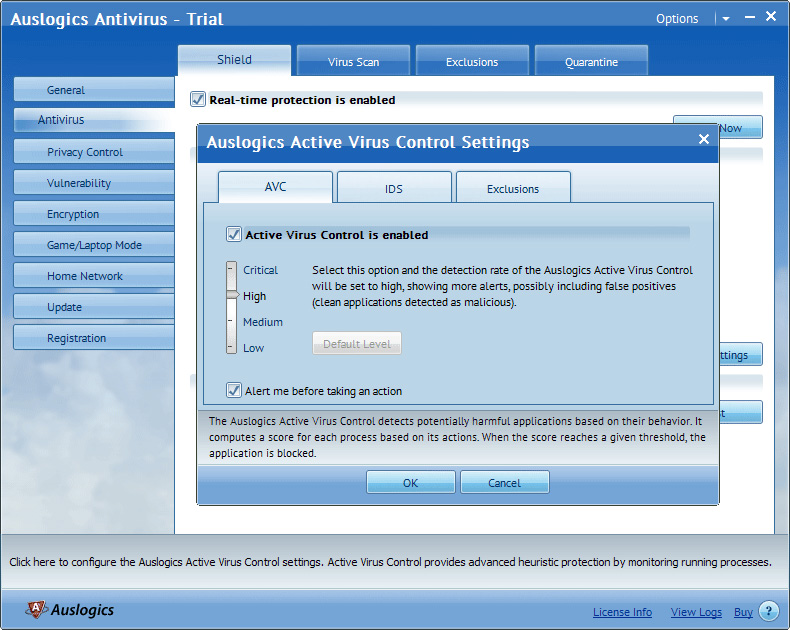Close the Auslogics Antivirus main window
The width and height of the screenshot is (790, 630).
pos(771,17)
